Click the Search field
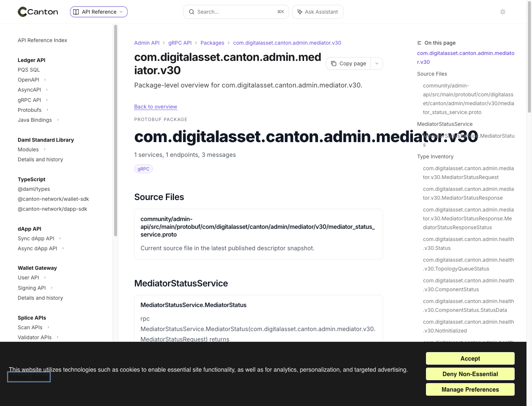Viewport: 532px width, 406px height. tap(236, 12)
